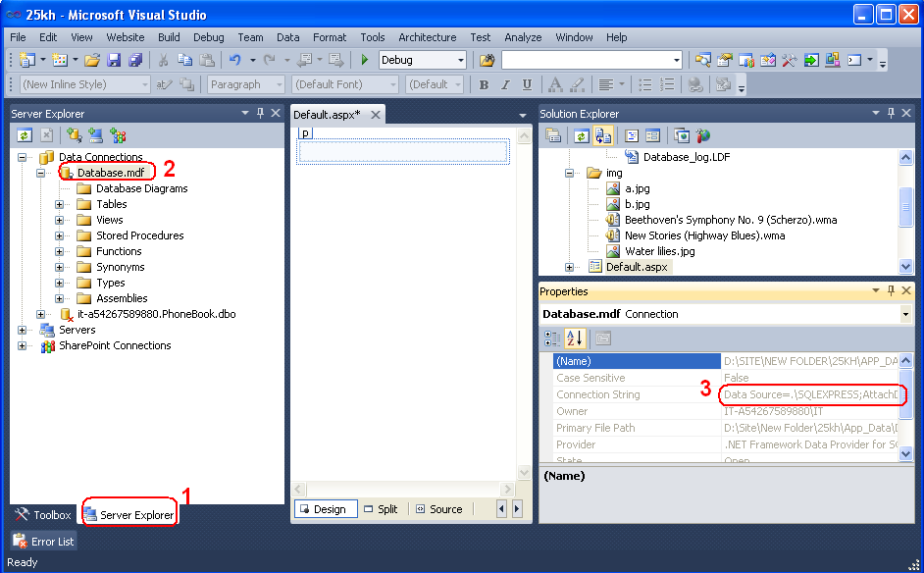Open the Error List panel
The width and height of the screenshot is (924, 573).
click(43, 542)
